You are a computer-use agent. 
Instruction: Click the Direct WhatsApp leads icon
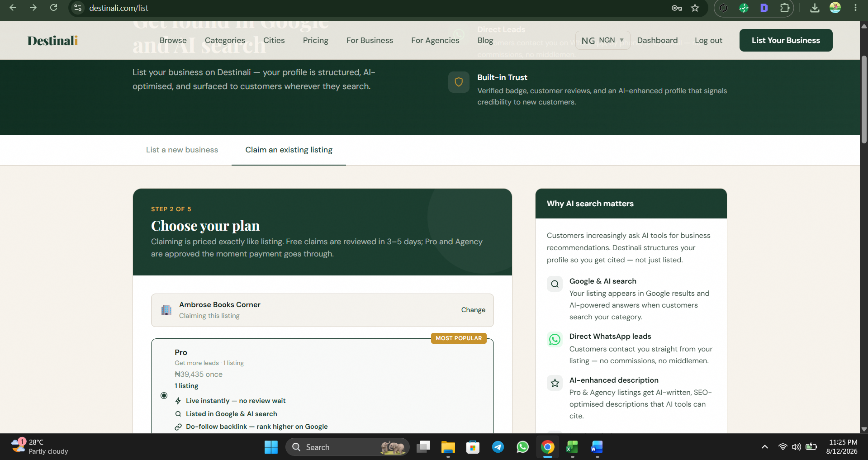(555, 339)
